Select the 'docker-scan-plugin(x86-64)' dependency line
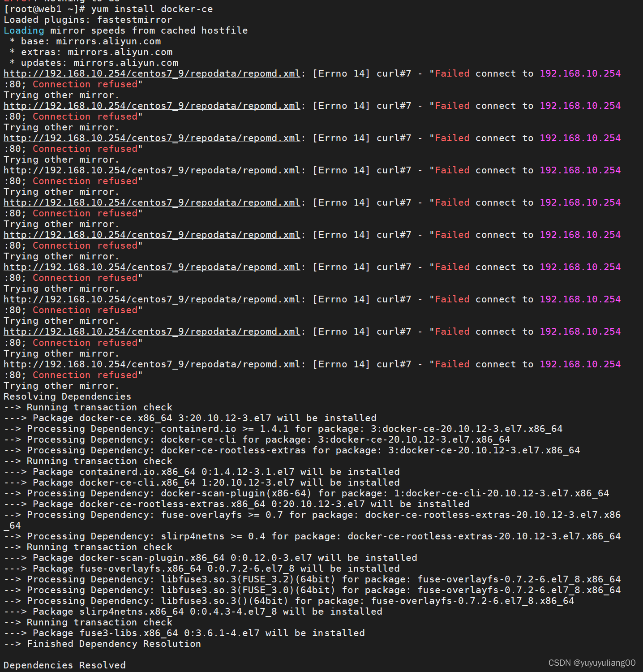This screenshot has height=672, width=643. pos(306,493)
